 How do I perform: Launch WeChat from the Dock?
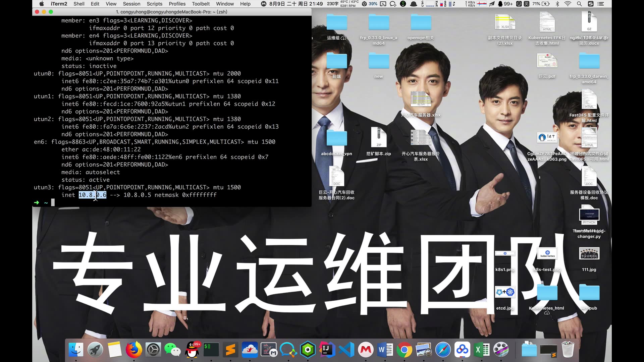pos(172,350)
